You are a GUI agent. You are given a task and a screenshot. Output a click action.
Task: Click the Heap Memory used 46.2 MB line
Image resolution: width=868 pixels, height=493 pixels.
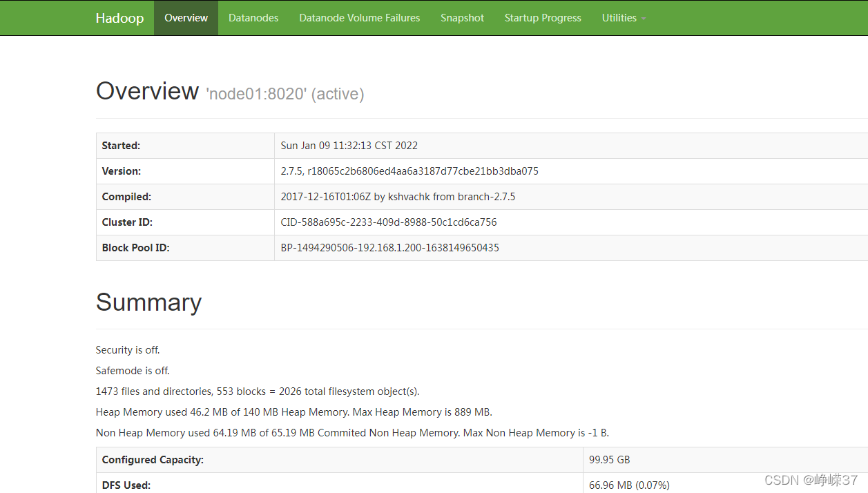[x=294, y=412]
